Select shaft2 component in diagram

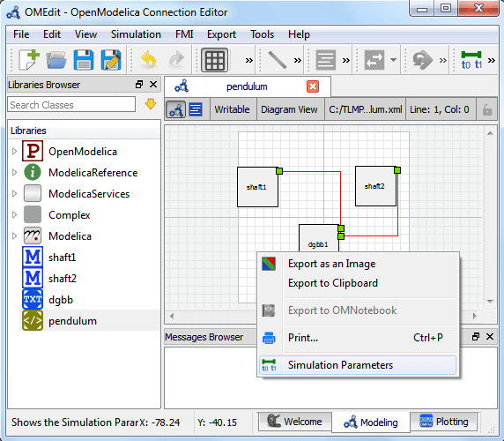(375, 186)
